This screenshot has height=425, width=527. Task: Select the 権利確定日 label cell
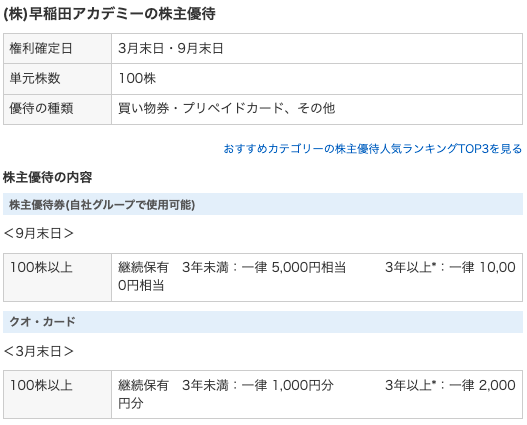(x=57, y=48)
